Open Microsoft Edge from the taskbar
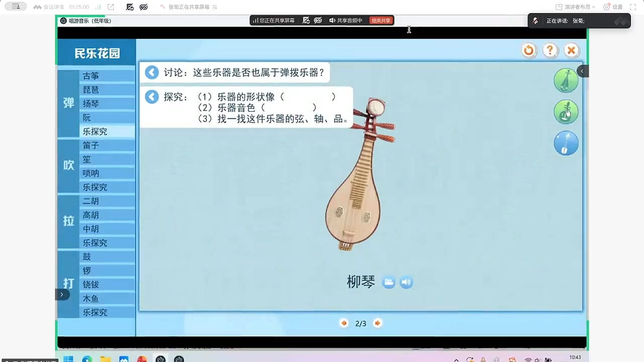 87,359
